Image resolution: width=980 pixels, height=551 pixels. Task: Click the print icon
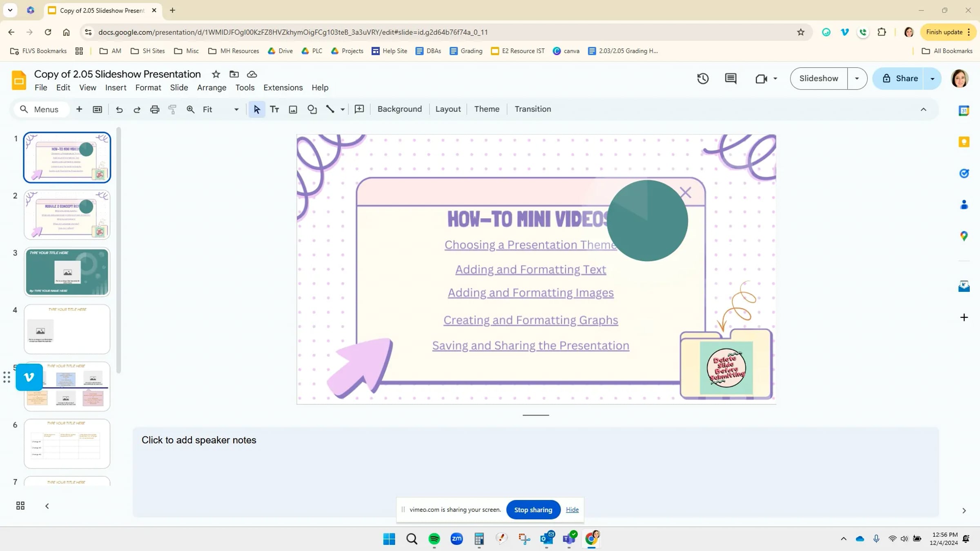(x=154, y=109)
